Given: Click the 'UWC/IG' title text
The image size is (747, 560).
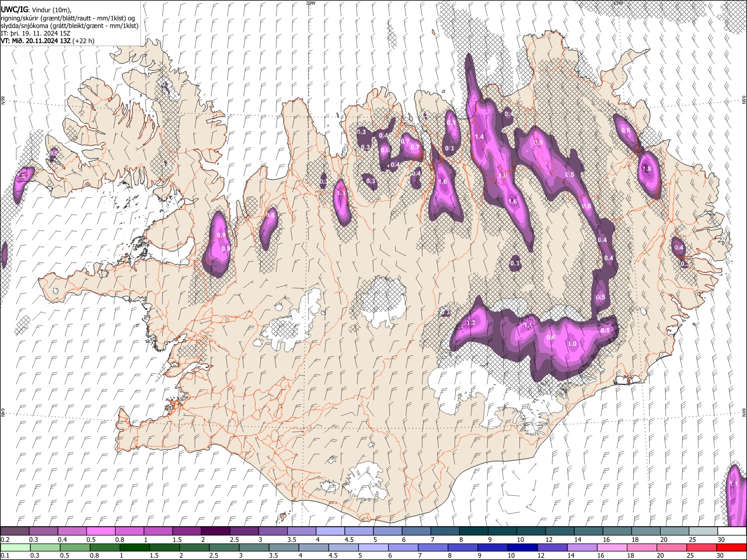Looking at the screenshot, I should tap(14, 9).
